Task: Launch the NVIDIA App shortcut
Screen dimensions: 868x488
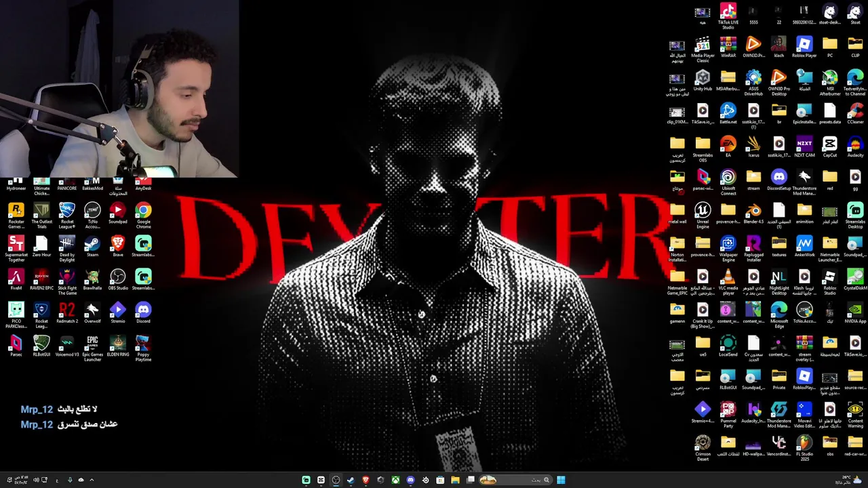Action: coord(855,312)
